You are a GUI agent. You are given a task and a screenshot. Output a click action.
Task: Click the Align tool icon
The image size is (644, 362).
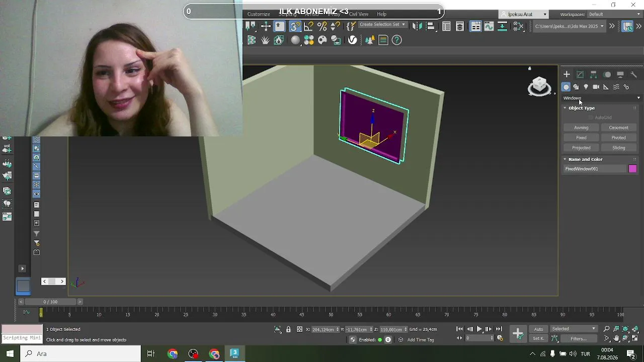[430, 27]
